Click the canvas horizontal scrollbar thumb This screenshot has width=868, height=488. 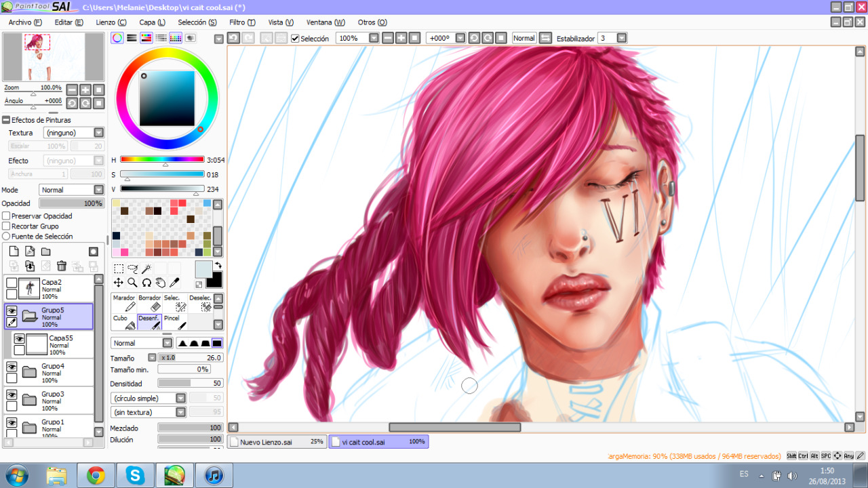[x=454, y=427]
